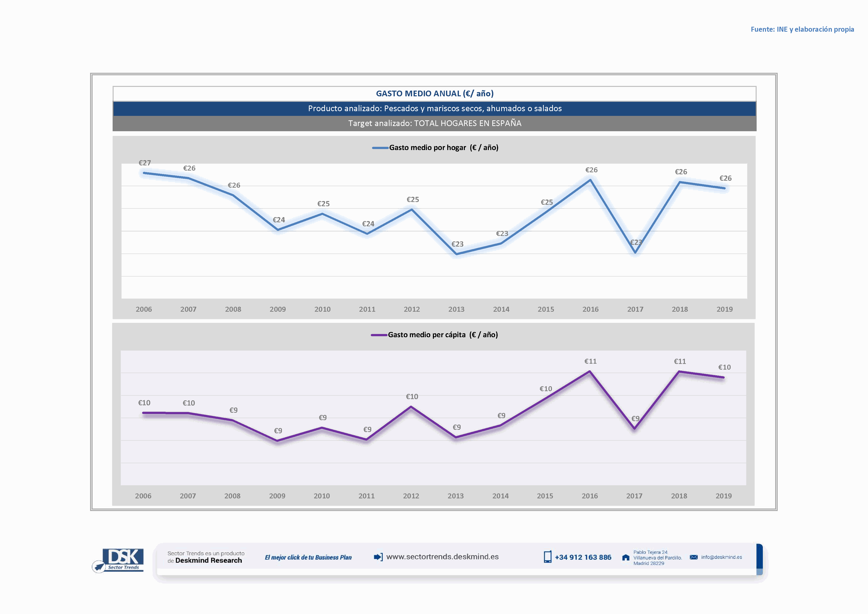This screenshot has height=614, width=868.
Task: Click the 'Pablo Tejera 24' address text
Action: pyautogui.click(x=650, y=552)
